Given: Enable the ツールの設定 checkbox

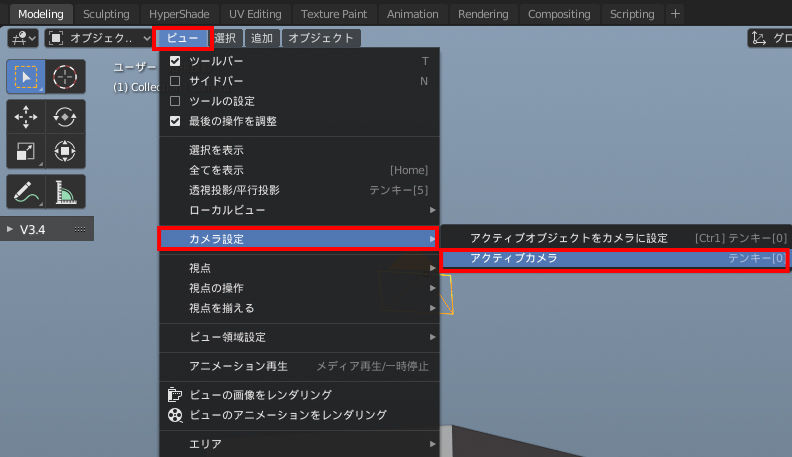Looking at the screenshot, I should point(175,101).
